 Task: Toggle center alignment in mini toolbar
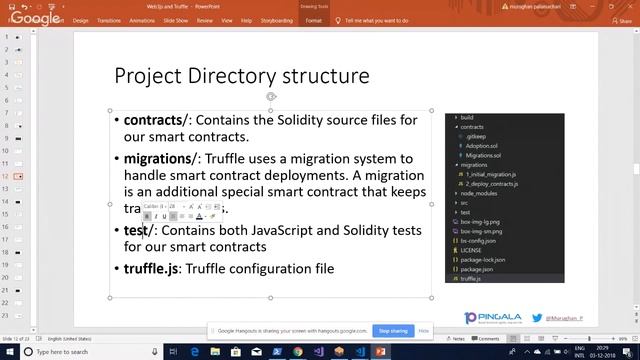click(x=182, y=216)
